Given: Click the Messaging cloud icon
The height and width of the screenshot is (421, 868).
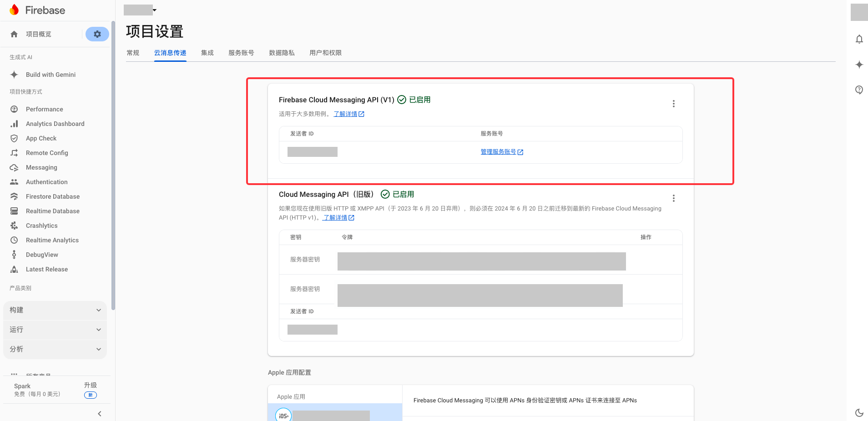Looking at the screenshot, I should [x=14, y=167].
